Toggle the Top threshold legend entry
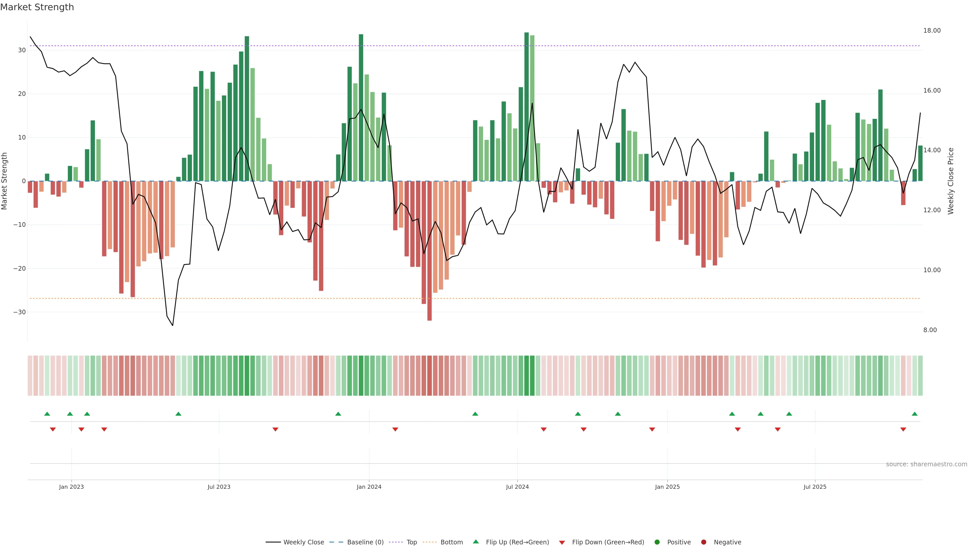This screenshot has width=980, height=551. [x=411, y=542]
